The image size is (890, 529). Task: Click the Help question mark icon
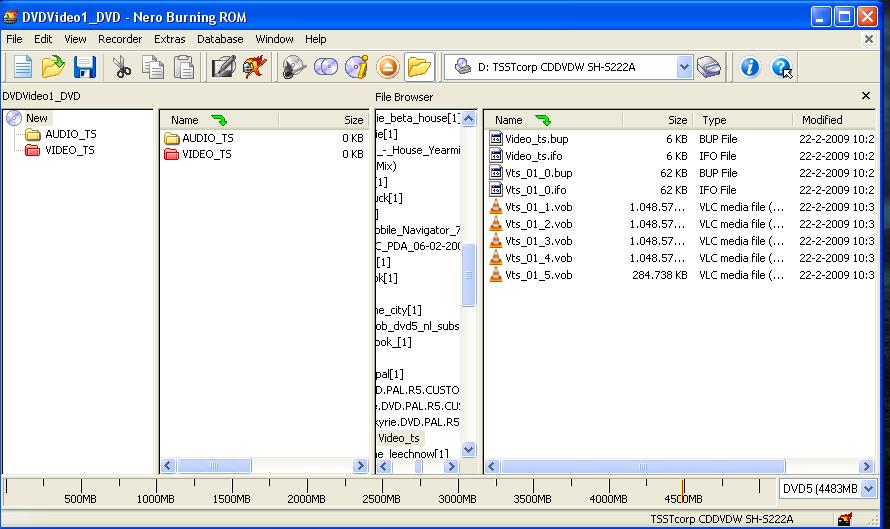tap(781, 67)
